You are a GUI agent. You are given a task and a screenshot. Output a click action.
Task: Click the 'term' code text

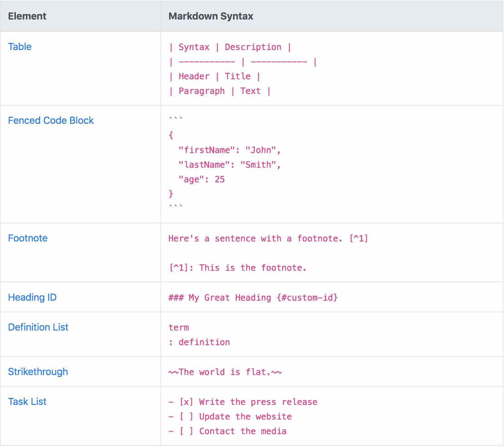pyautogui.click(x=179, y=328)
